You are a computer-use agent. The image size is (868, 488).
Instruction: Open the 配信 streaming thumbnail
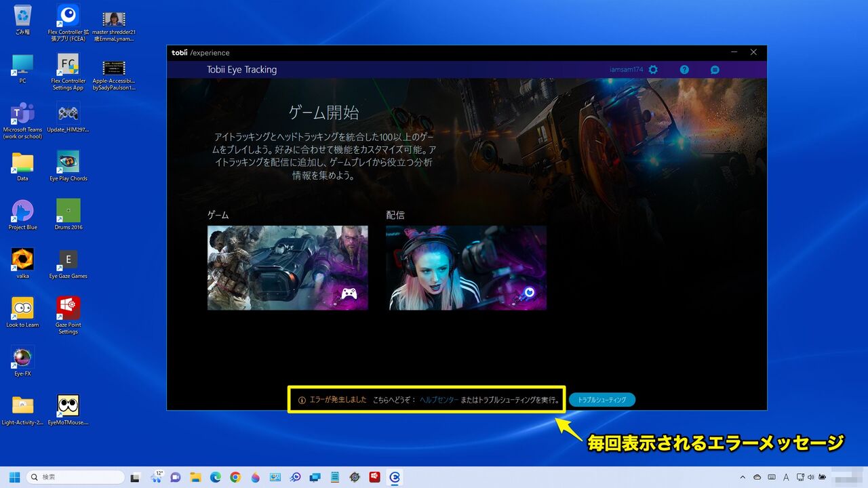coord(467,268)
